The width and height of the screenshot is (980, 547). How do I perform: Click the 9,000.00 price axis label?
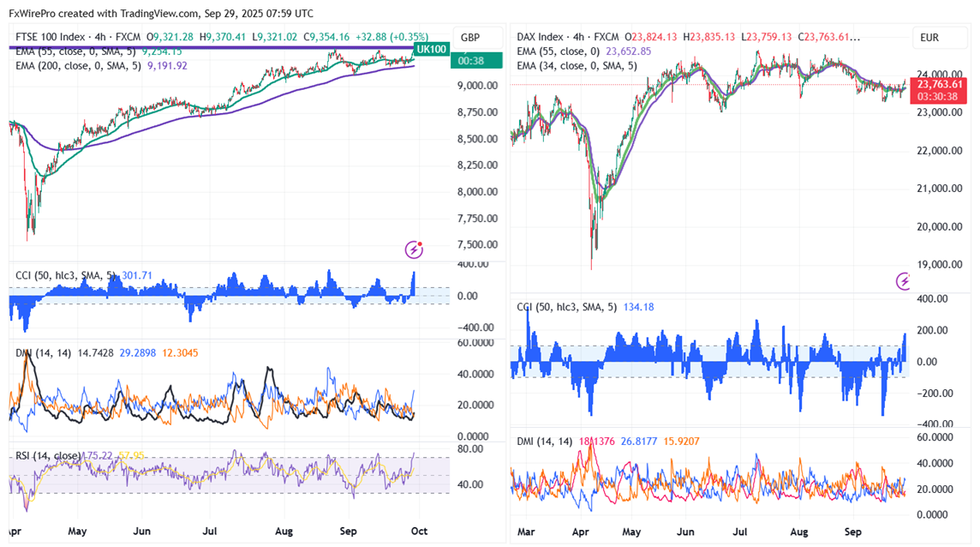(477, 86)
